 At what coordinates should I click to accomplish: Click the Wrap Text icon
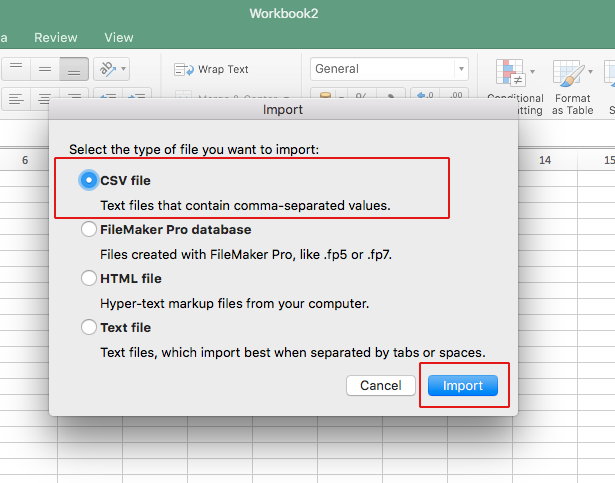point(184,70)
